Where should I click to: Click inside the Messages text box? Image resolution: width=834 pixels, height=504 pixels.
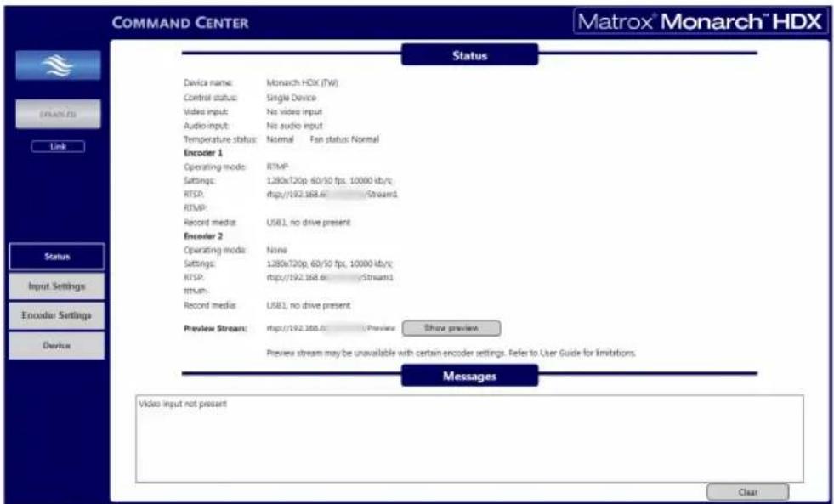(469, 439)
